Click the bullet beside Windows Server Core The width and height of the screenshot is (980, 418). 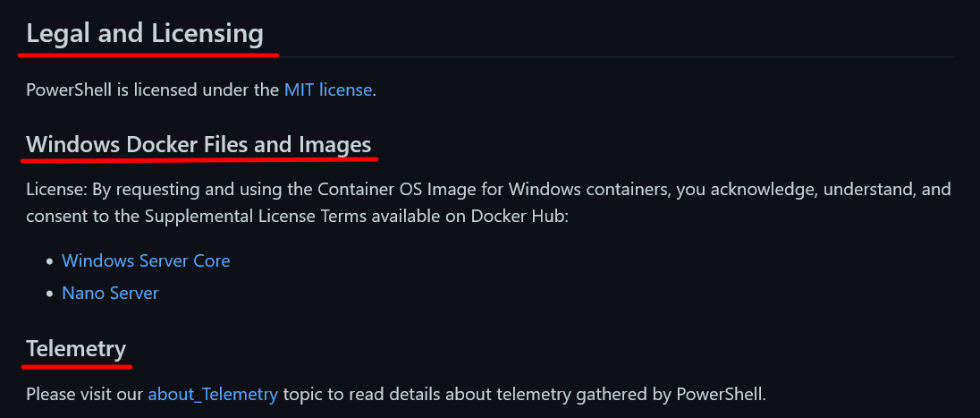coord(49,261)
